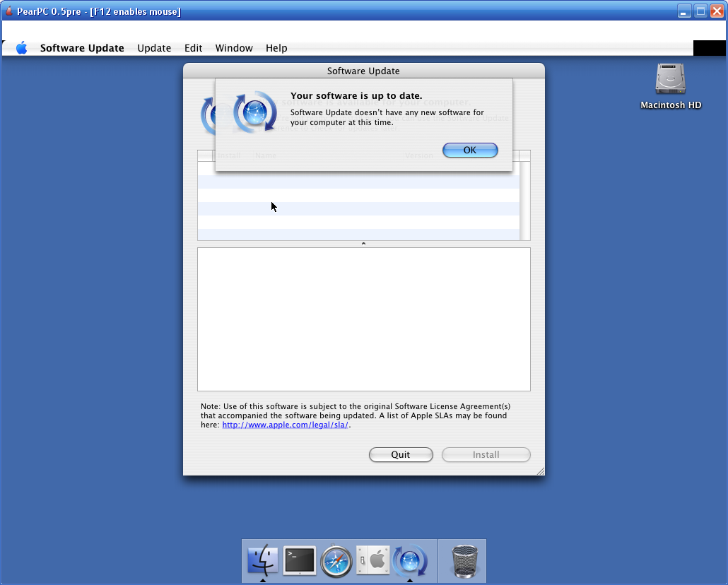The width and height of the screenshot is (728, 585).
Task: Click the Quit button
Action: pos(401,455)
